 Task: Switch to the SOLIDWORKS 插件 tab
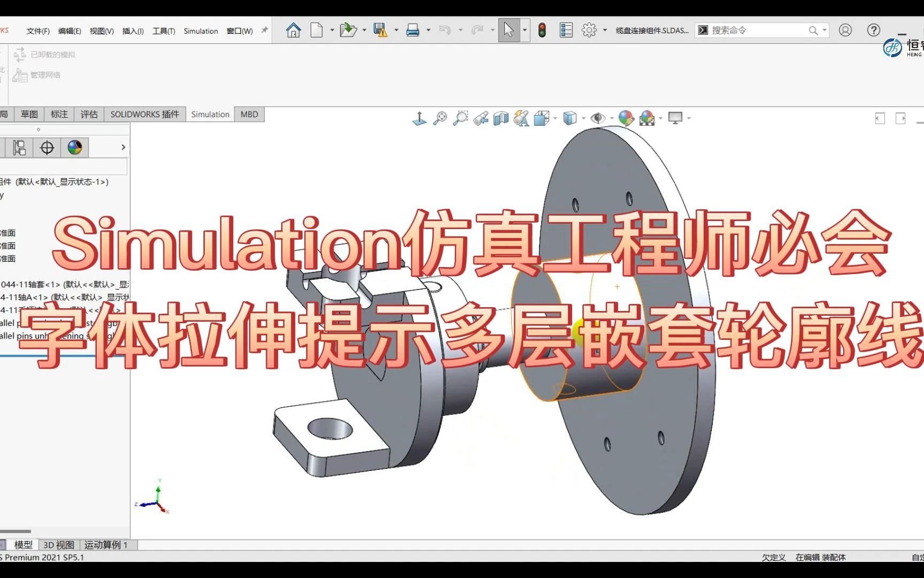pos(144,115)
